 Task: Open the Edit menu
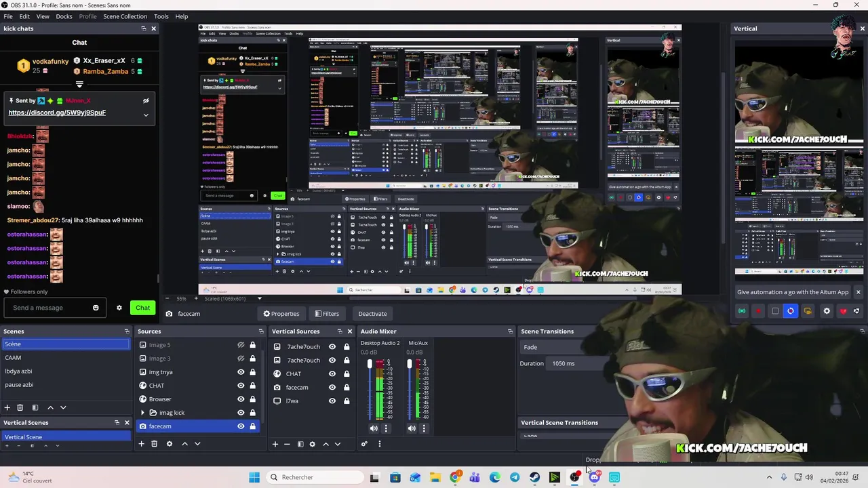coord(24,16)
